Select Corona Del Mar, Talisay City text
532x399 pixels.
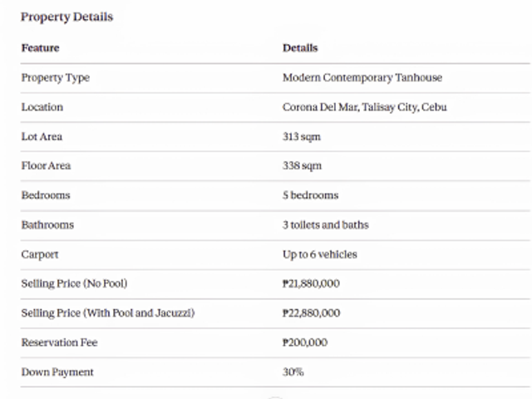click(351, 107)
